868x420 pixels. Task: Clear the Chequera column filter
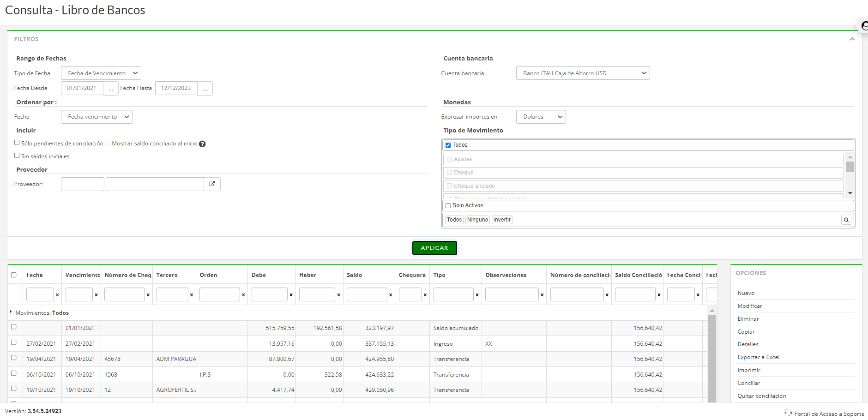pos(425,295)
